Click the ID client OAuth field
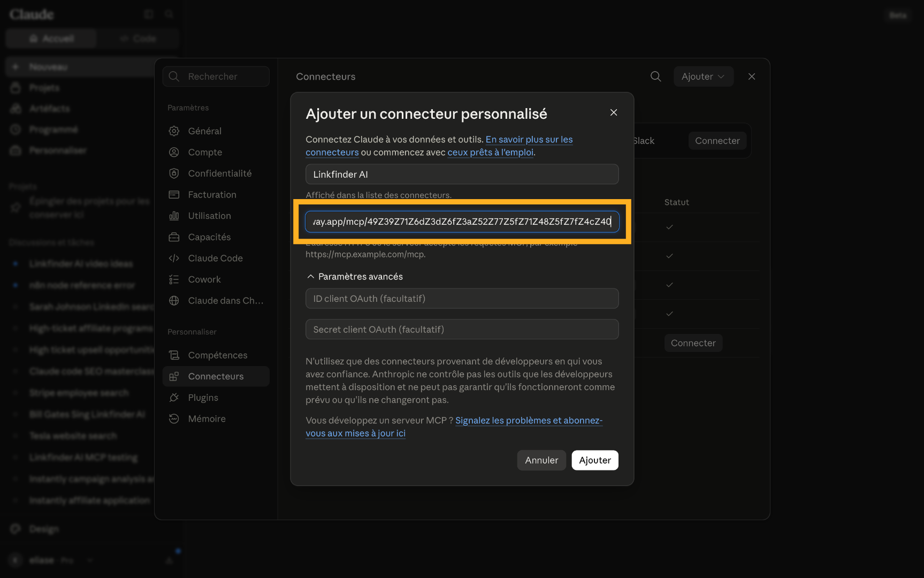924x578 pixels. click(x=462, y=299)
